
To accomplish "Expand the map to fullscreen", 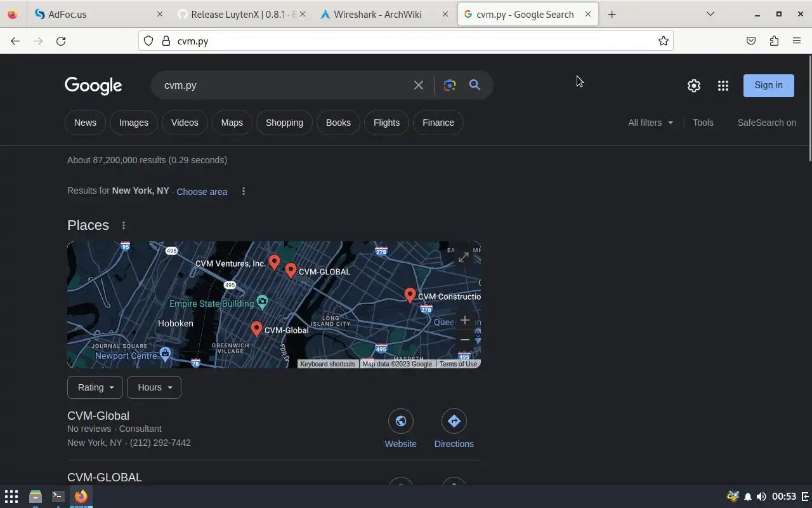I will click(x=464, y=257).
